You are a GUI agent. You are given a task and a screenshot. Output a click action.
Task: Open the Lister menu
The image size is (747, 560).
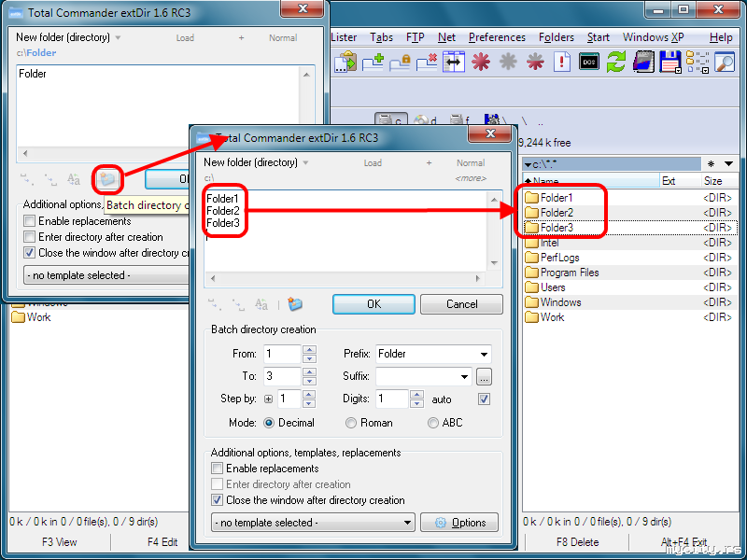344,37
